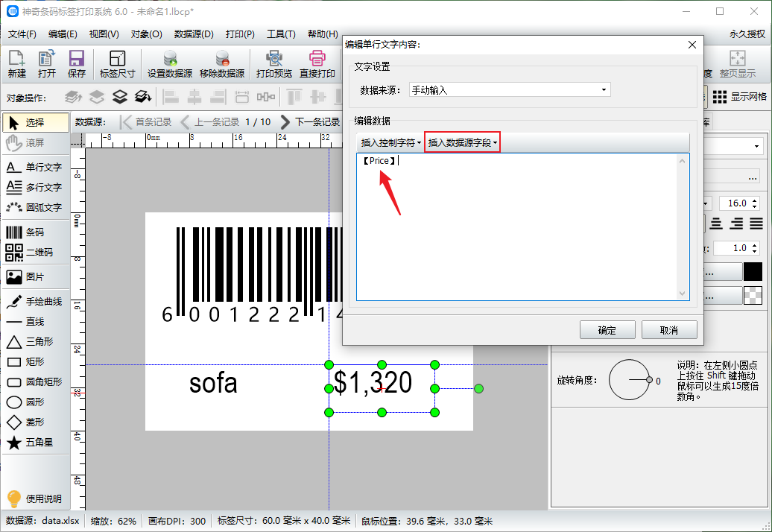Viewport: 772px width, 532px height.
Task: Open the 文件(F) menu
Action: [x=22, y=34]
